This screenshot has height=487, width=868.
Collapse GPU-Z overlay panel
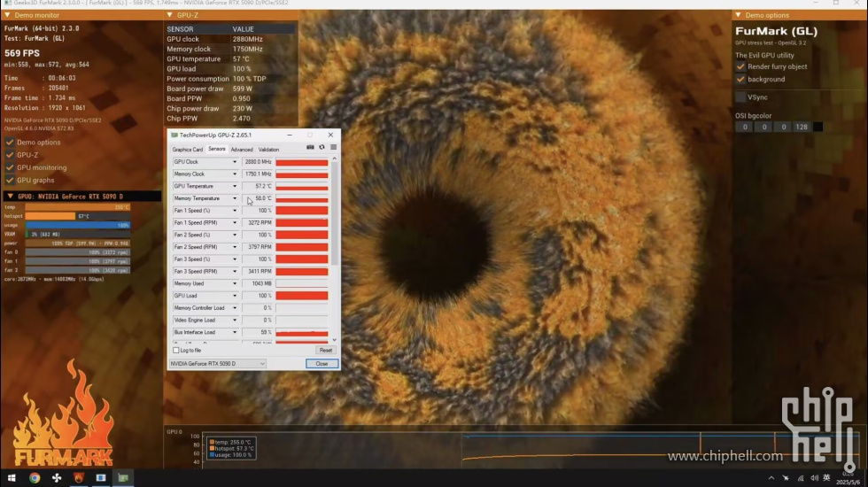click(170, 15)
